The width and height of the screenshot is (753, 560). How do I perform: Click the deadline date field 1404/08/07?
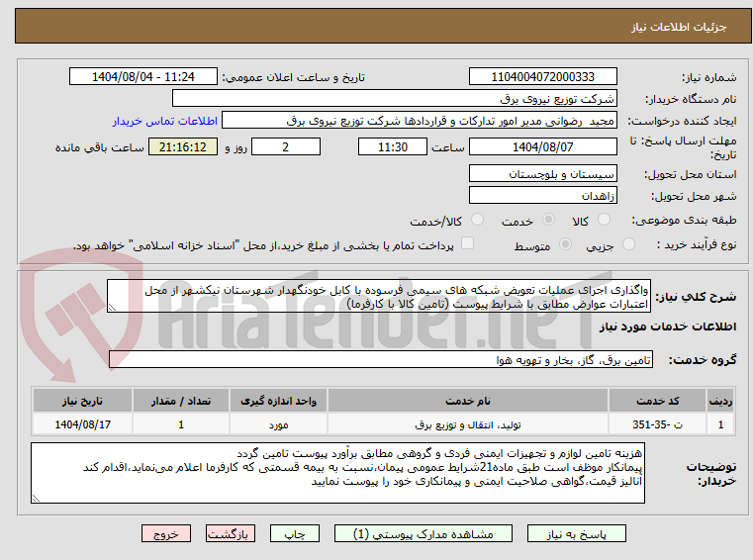click(x=542, y=147)
